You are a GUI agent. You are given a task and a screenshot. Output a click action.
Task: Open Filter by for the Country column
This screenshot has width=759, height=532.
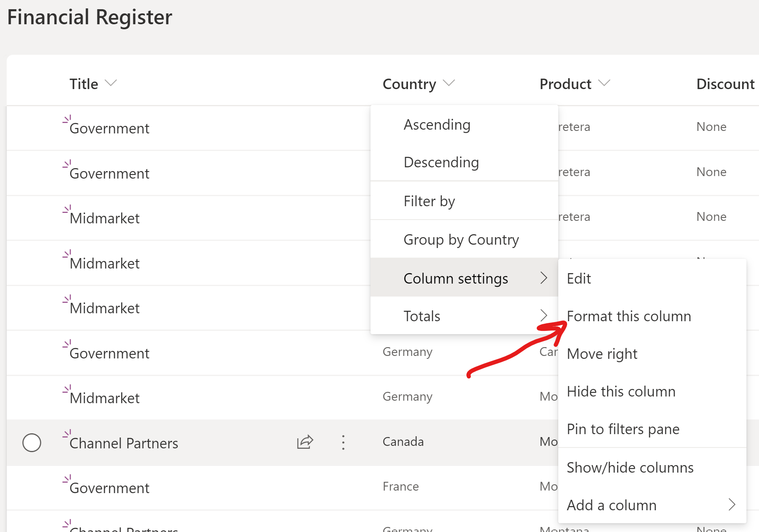click(429, 201)
